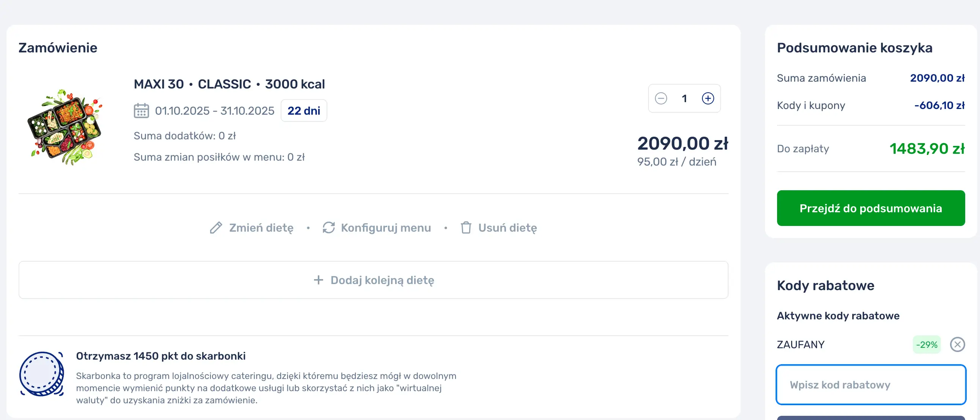
Task: Click the calendar icon next to dates
Action: click(141, 111)
